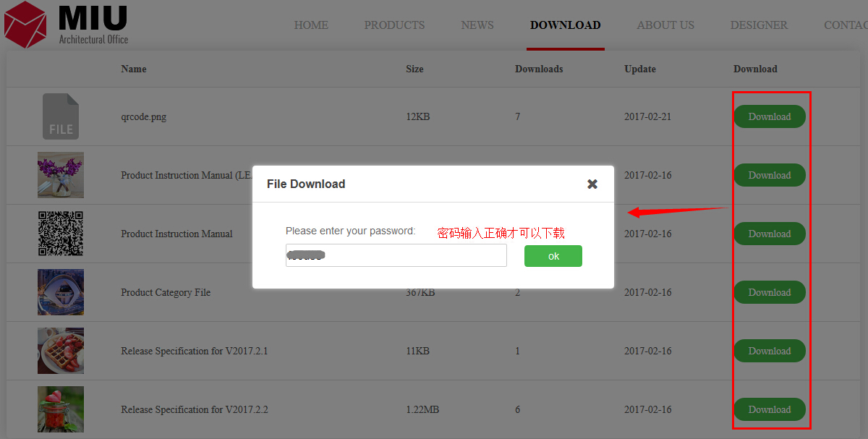
Task: Download Release Specification for V2017.2.2
Action: [770, 409]
